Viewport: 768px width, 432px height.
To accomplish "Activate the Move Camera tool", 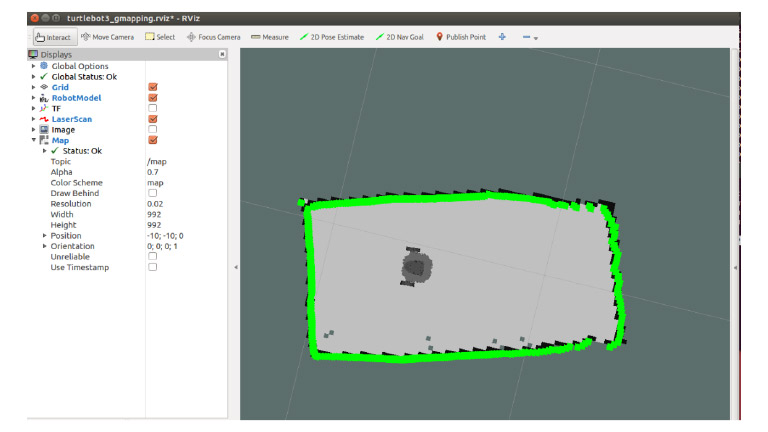I will point(107,37).
